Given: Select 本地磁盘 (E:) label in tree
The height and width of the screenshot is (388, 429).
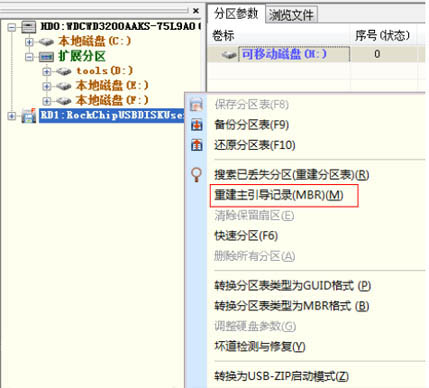Looking at the screenshot, I should [112, 86].
